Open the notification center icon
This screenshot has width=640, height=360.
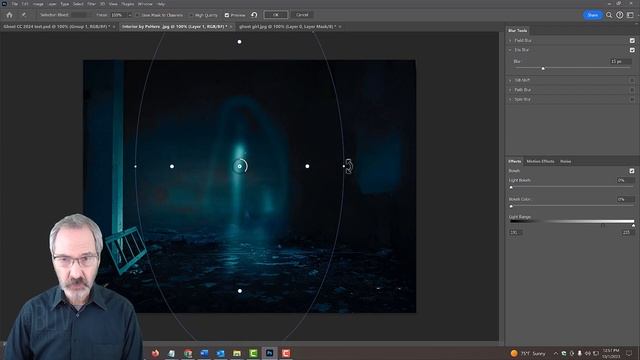[x=629, y=353]
